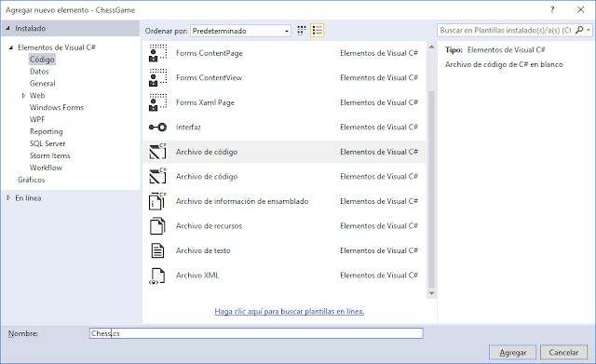Select the Forms Xaml Page text label

click(205, 102)
